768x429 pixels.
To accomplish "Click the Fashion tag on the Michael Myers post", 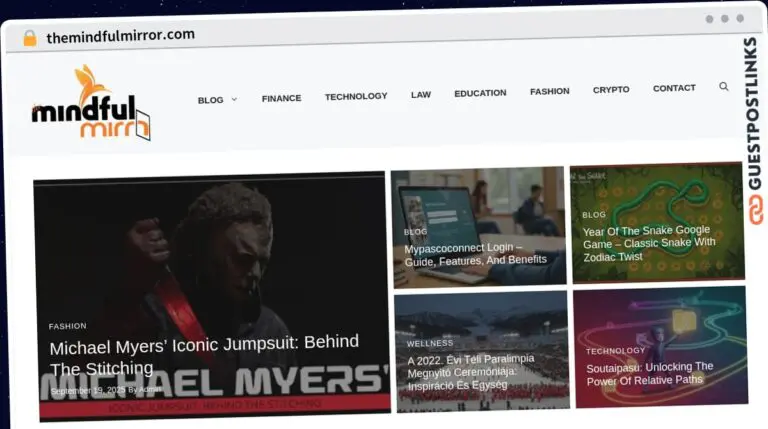I will (x=68, y=326).
